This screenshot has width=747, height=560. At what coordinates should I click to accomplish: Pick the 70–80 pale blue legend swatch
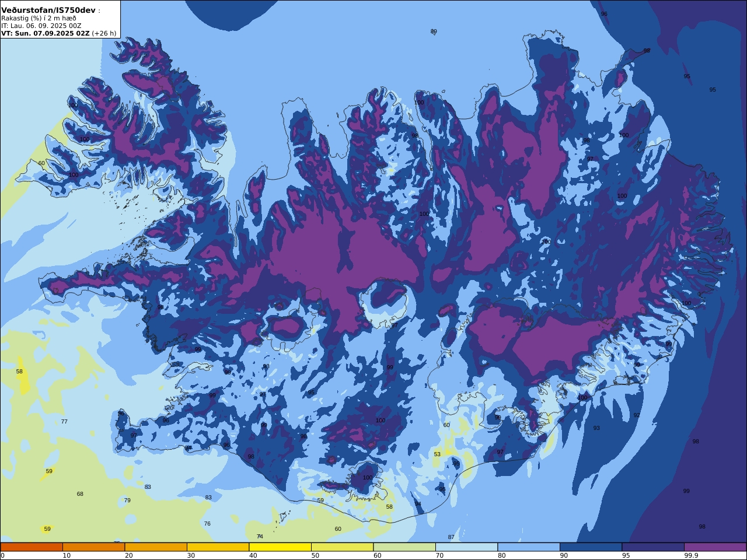click(466, 547)
